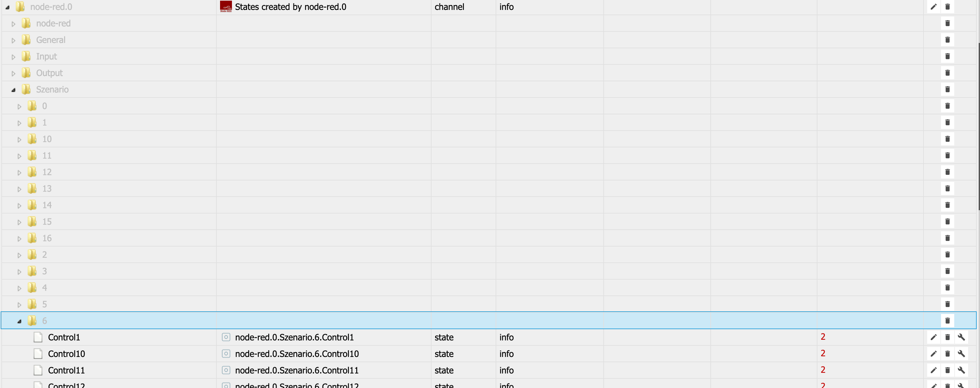Screen dimensions: 980x388
Task: Delete the node-red.0 root entry
Action: (x=947, y=7)
